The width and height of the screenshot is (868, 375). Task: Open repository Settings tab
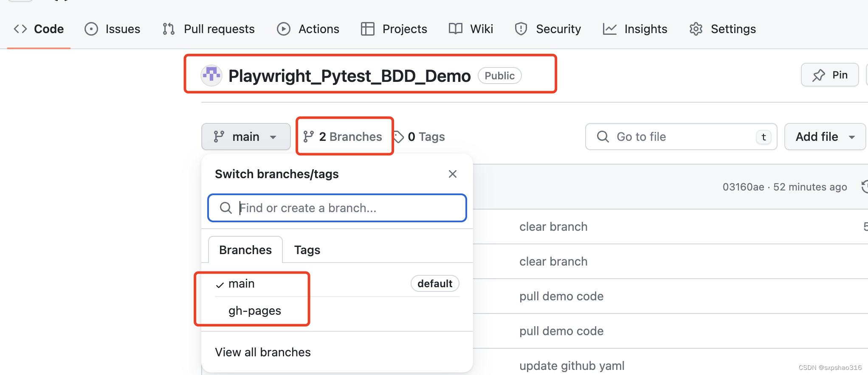(x=723, y=29)
